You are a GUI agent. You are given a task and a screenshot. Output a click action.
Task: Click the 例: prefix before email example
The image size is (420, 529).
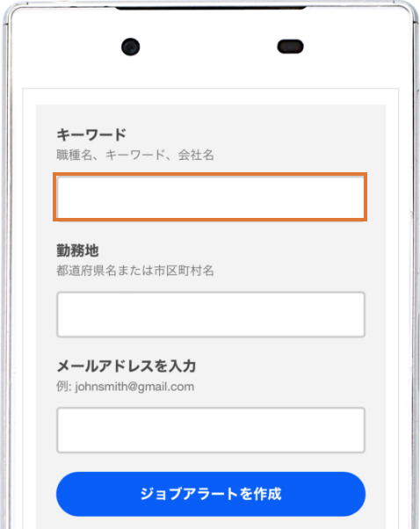pyautogui.click(x=64, y=387)
